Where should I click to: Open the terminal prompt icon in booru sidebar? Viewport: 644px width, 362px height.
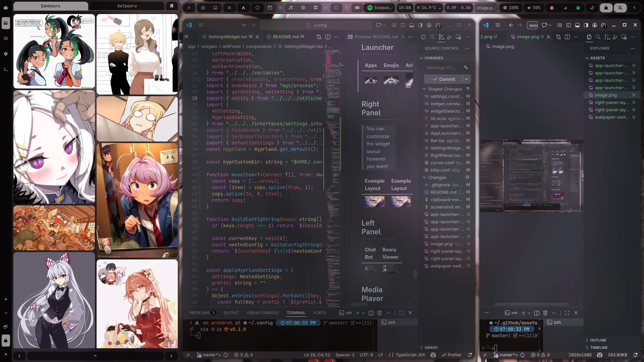(x=6, y=69)
